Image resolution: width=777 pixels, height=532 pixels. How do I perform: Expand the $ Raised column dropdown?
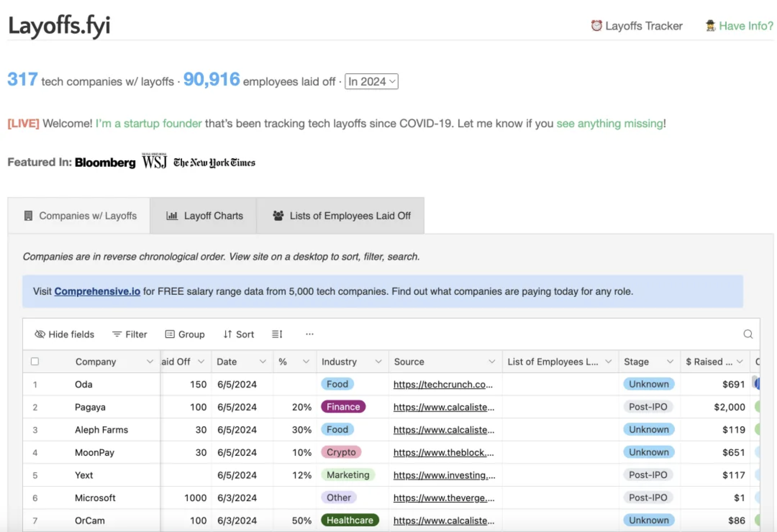740,361
